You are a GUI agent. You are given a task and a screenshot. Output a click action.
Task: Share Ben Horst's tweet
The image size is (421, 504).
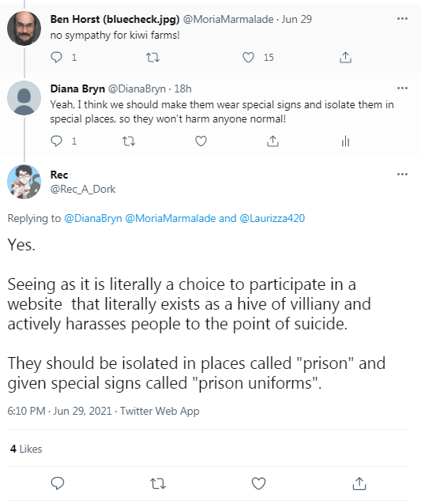pos(345,57)
